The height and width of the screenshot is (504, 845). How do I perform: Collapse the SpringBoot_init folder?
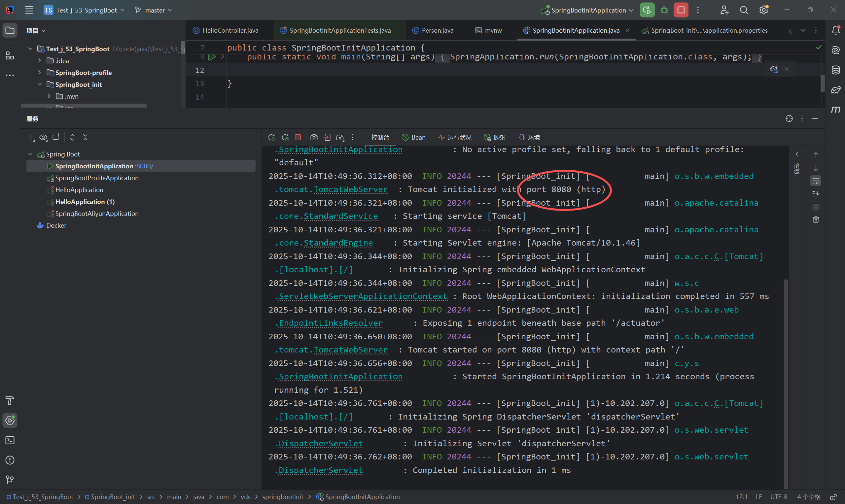point(40,84)
